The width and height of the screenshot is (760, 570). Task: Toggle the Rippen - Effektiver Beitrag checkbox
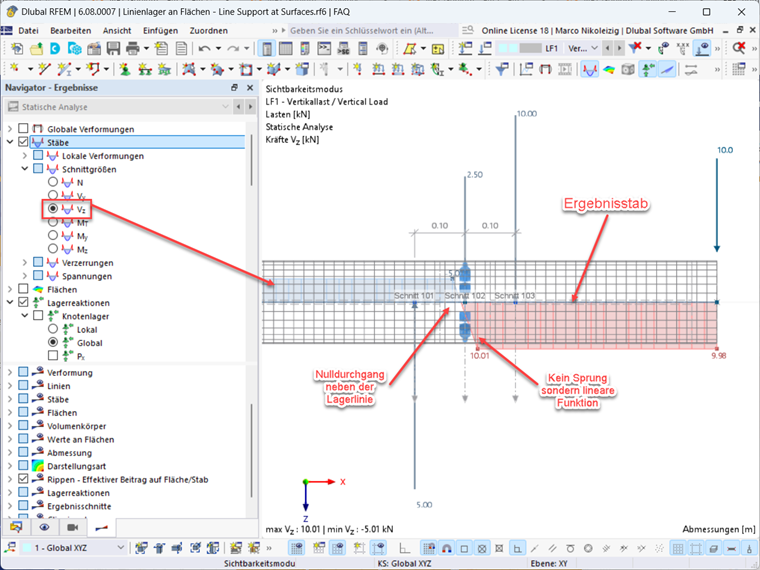pyautogui.click(x=23, y=479)
